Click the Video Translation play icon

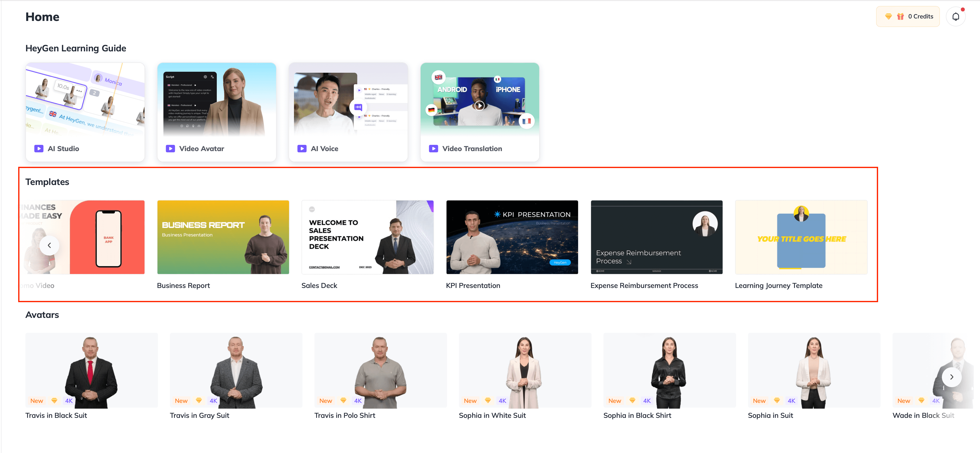pos(433,148)
